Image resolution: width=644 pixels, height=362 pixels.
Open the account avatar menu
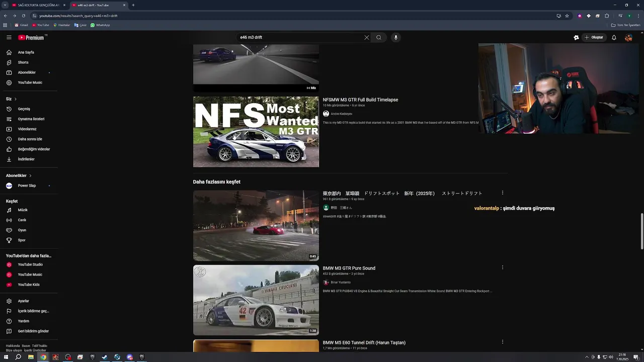628,37
